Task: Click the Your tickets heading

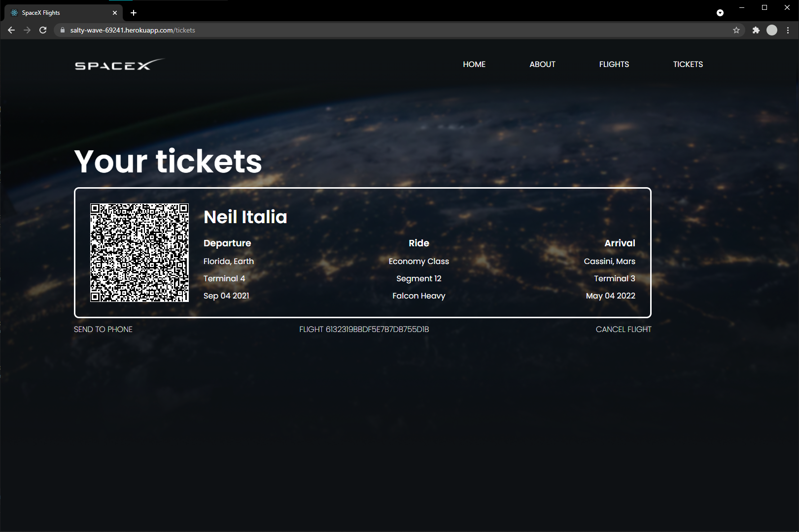Action: tap(168, 161)
